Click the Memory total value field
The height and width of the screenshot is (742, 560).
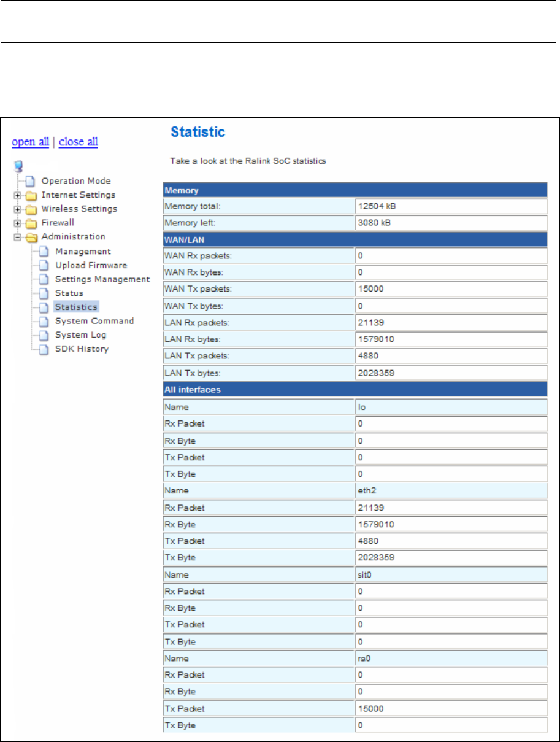tap(451, 206)
